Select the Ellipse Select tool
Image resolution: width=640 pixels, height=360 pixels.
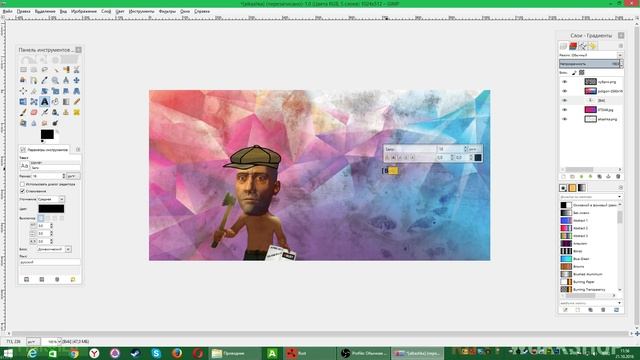pos(34,69)
